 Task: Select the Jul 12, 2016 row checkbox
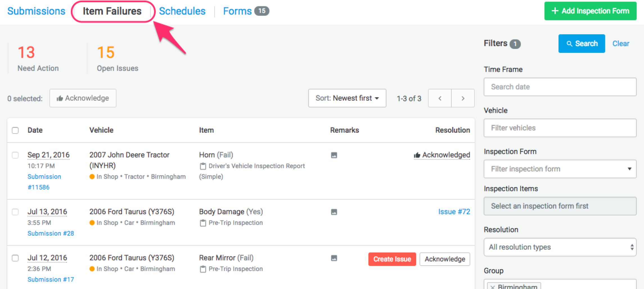(15, 258)
